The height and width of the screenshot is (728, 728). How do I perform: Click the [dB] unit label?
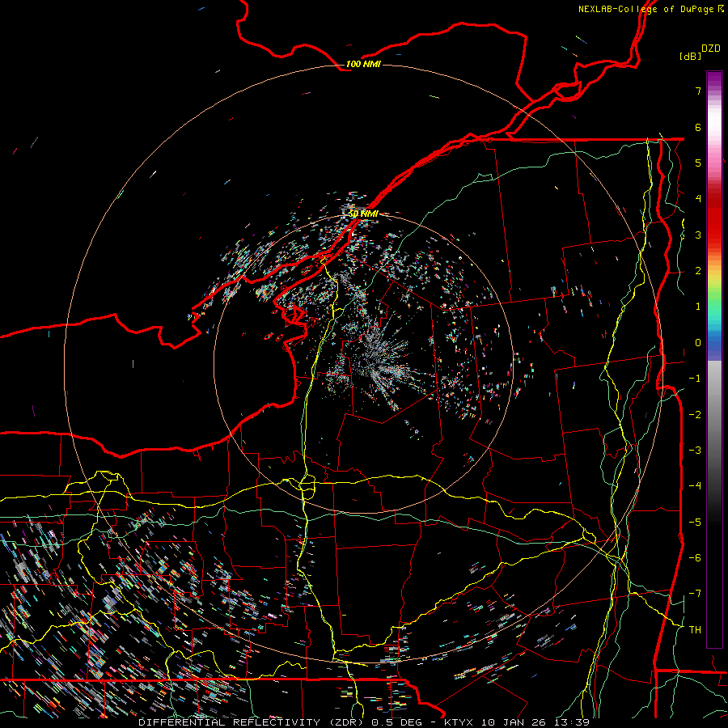pyautogui.click(x=690, y=56)
